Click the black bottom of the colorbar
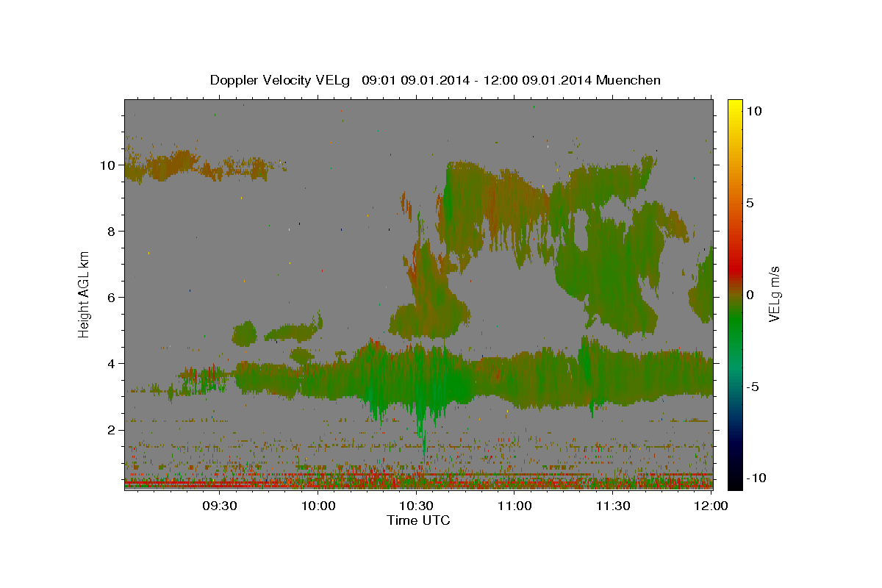 coord(734,481)
